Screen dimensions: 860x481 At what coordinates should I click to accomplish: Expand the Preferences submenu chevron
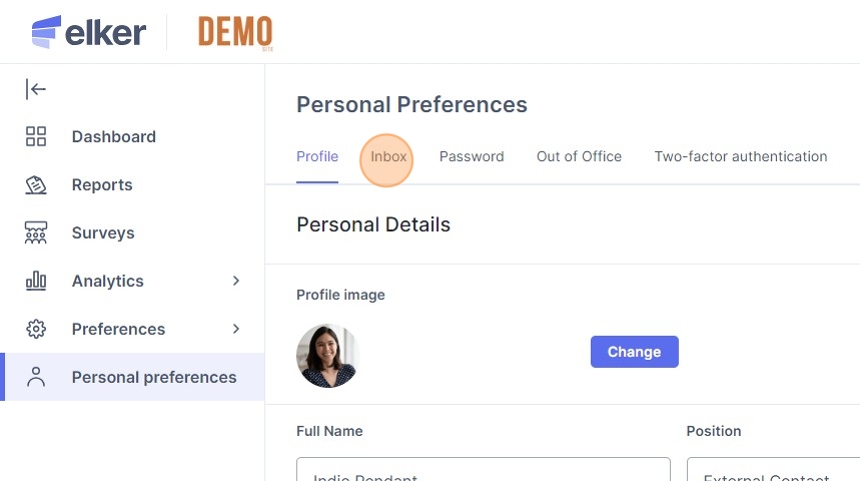click(x=236, y=329)
